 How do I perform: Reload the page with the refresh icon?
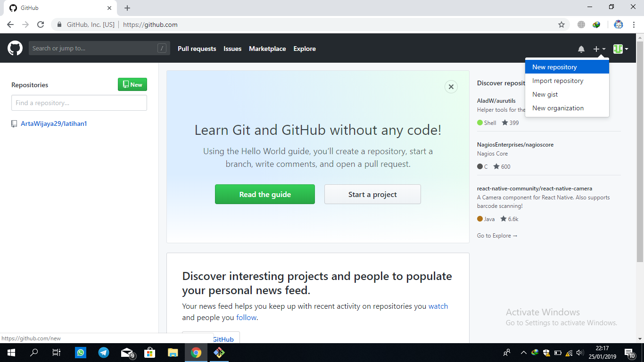[x=41, y=25]
